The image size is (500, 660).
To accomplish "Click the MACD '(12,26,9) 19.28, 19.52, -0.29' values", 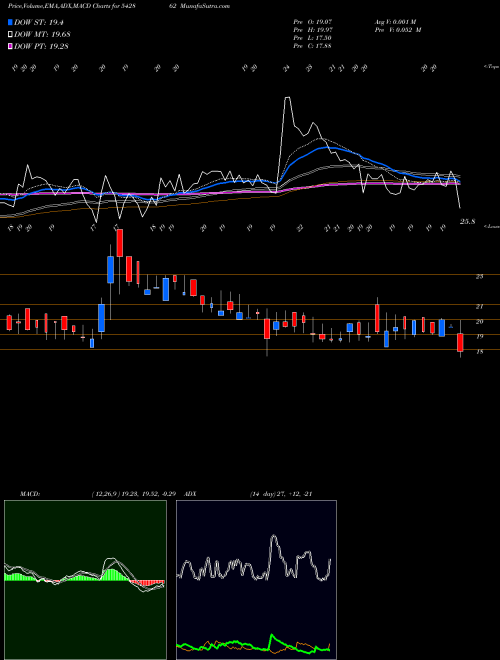I will 133,494.
